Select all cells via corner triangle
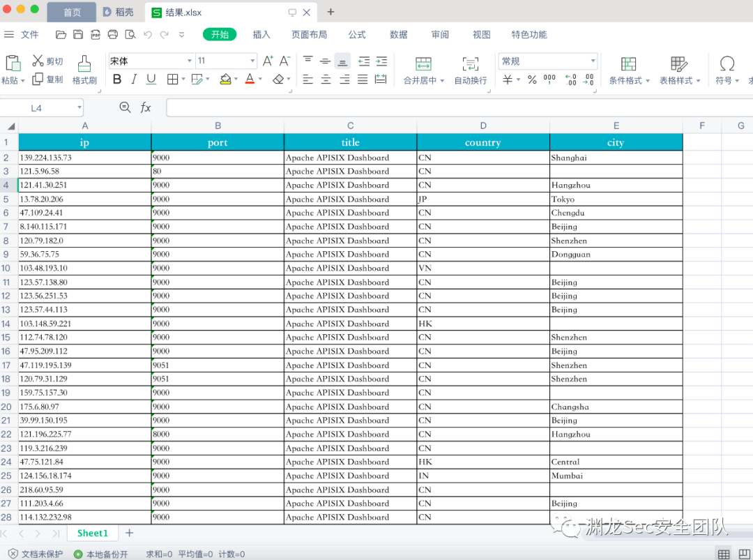The width and height of the screenshot is (753, 560). (10, 126)
